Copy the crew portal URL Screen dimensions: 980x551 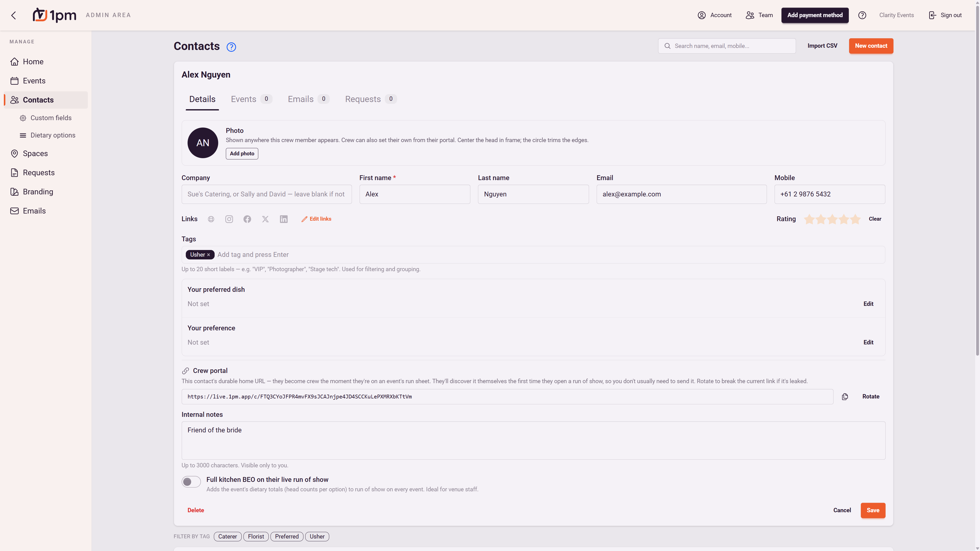pos(845,397)
